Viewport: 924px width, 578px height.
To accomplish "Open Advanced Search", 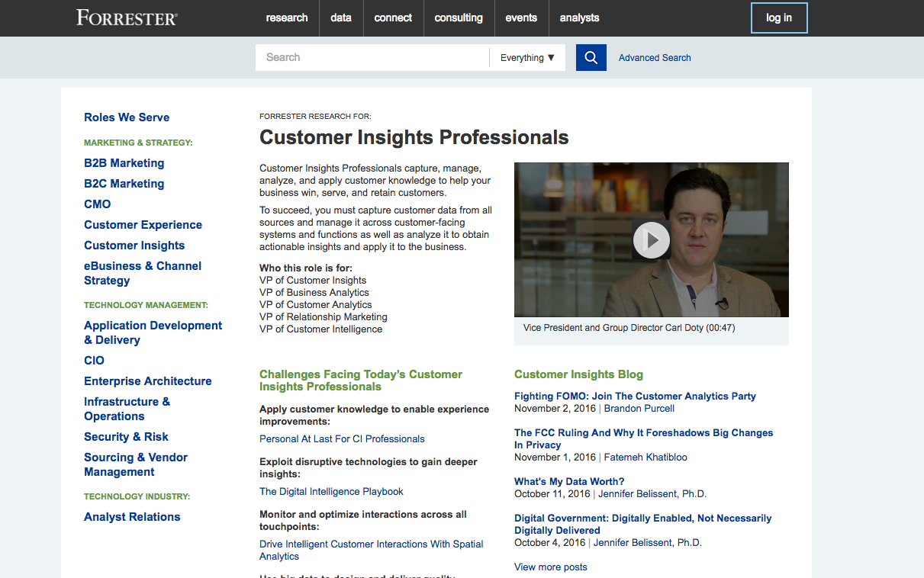I will tap(655, 57).
